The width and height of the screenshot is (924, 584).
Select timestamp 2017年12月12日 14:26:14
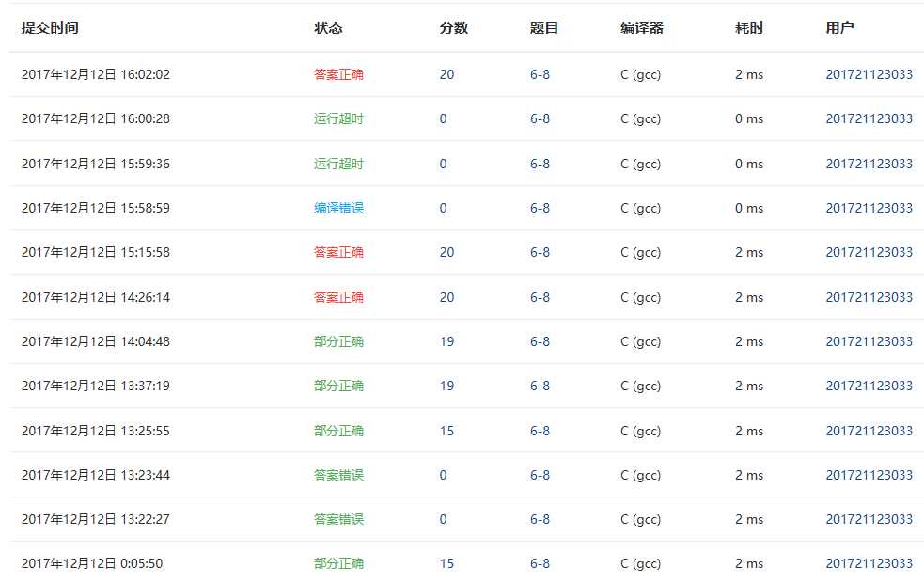tap(96, 297)
